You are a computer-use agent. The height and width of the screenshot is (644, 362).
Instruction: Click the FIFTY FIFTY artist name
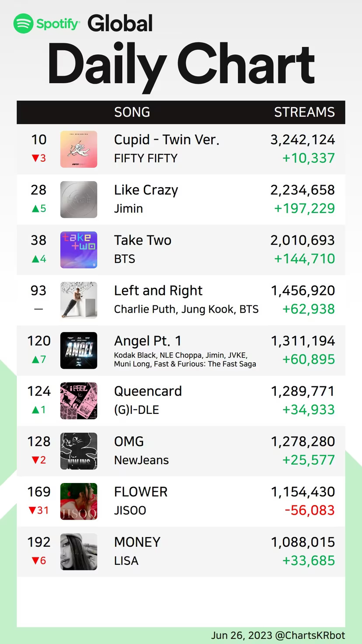pyautogui.click(x=146, y=158)
